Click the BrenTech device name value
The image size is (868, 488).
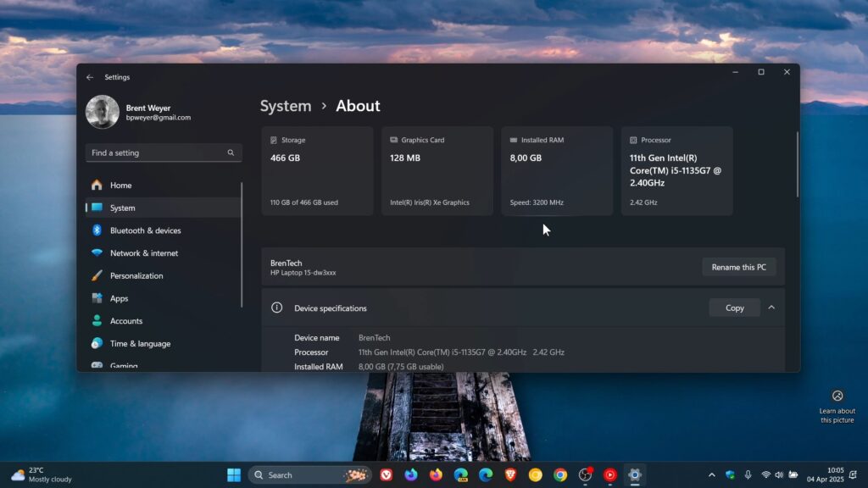374,338
